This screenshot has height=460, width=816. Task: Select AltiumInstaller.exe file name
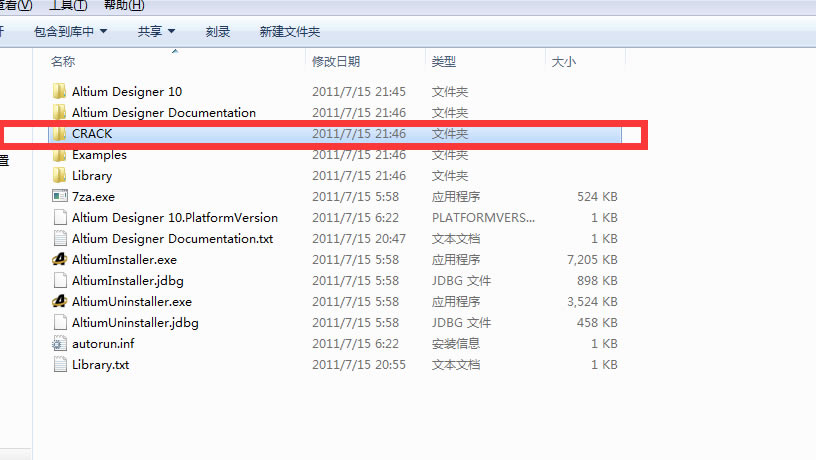click(124, 260)
